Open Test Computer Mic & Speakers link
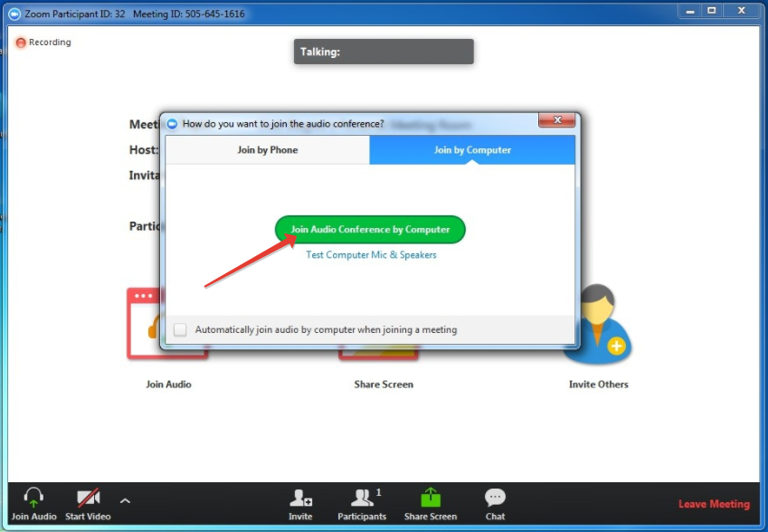This screenshot has height=532, width=768. pos(371,255)
